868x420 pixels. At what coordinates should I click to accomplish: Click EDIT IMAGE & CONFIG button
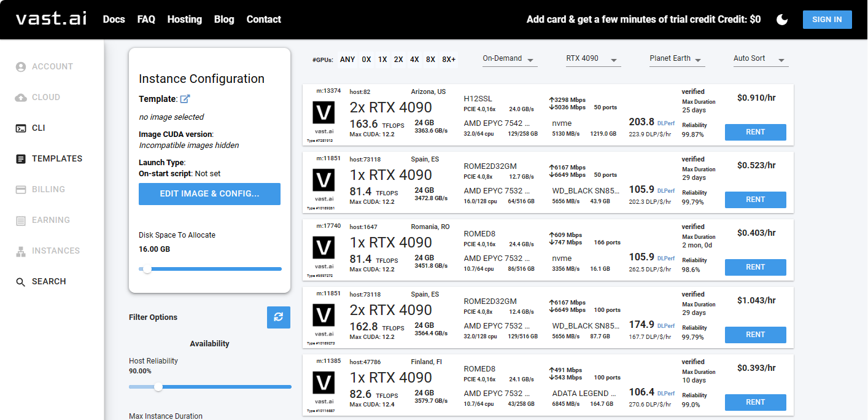(x=209, y=194)
